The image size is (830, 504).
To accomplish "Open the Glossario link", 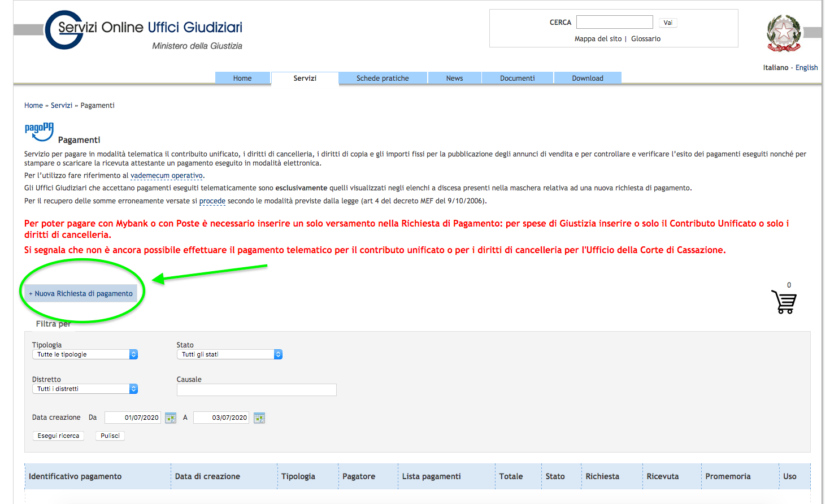I will [x=646, y=39].
